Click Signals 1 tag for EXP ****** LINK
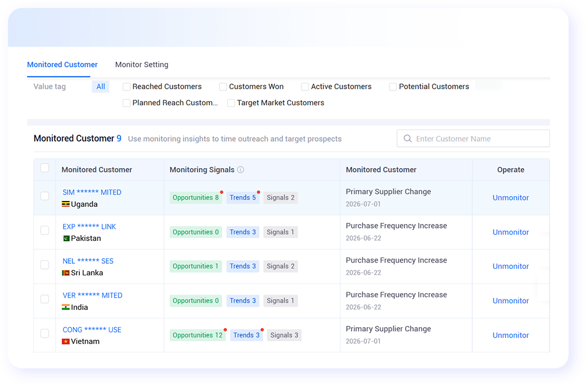The width and height of the screenshot is (588, 387). point(281,232)
